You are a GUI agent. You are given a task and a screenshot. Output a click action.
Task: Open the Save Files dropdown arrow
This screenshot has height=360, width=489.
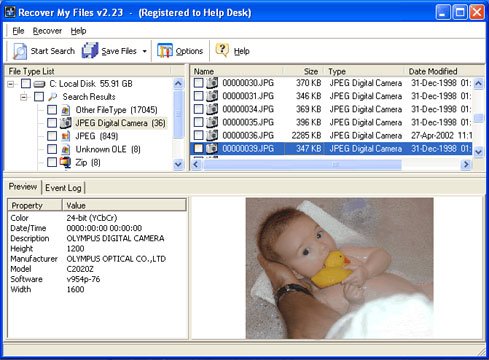click(144, 51)
